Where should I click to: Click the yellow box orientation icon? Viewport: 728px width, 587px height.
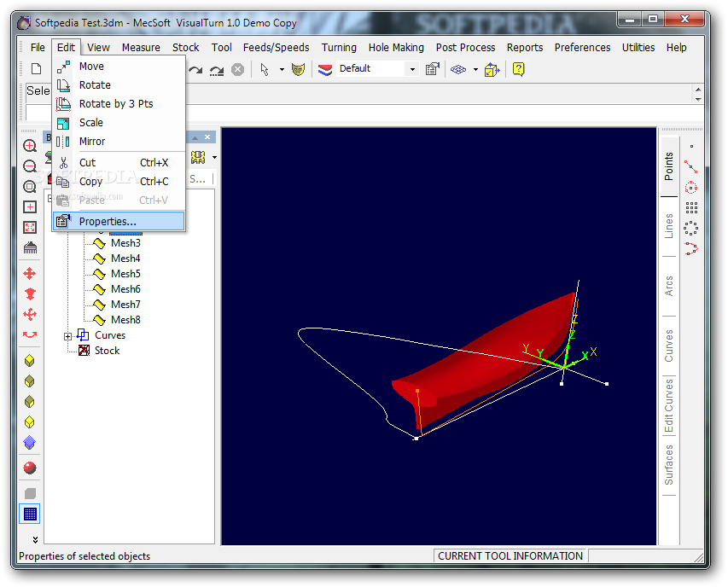(x=492, y=70)
